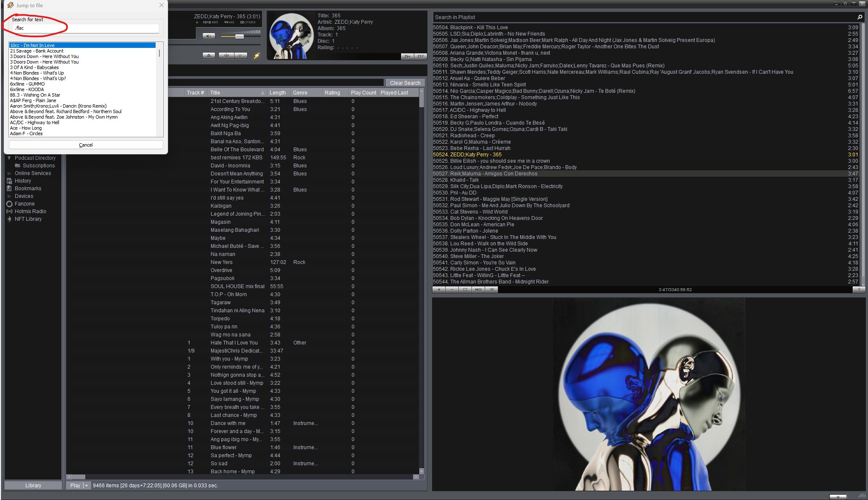This screenshot has width=868, height=500.
Task: Expand the Podcast Directory tree node
Action: point(9,158)
